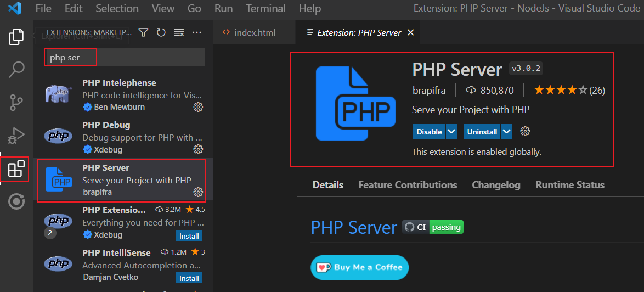Click the circular icon below the Extensions icon

click(16, 201)
